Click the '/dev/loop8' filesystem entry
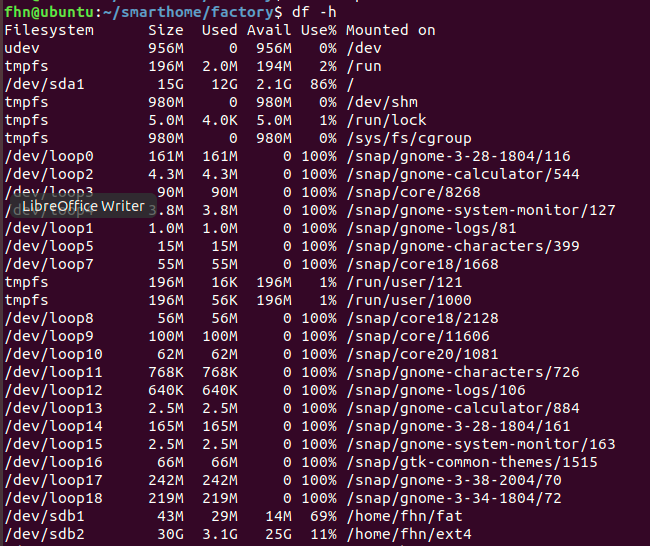Screen dimensions: 650x546 pos(49,318)
